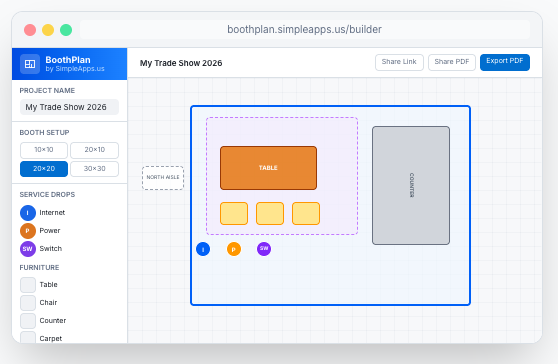Choose the 20×20 booth size
Viewport: 558px width, 364px height.
coord(44,169)
